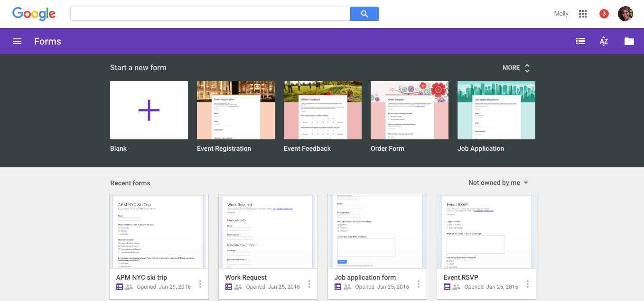Open the hamburger main menu
This screenshot has width=644, height=301.
[17, 41]
